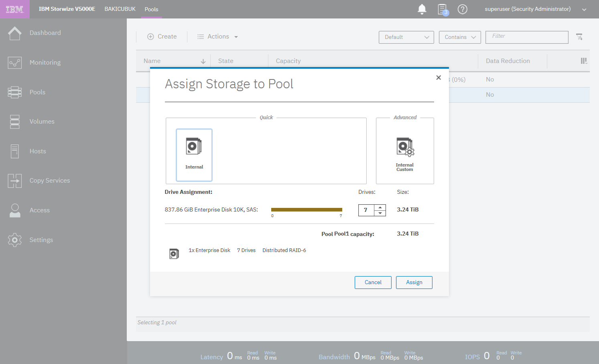The image size is (599, 364).
Task: Open Monitoring menu item
Action: point(45,63)
